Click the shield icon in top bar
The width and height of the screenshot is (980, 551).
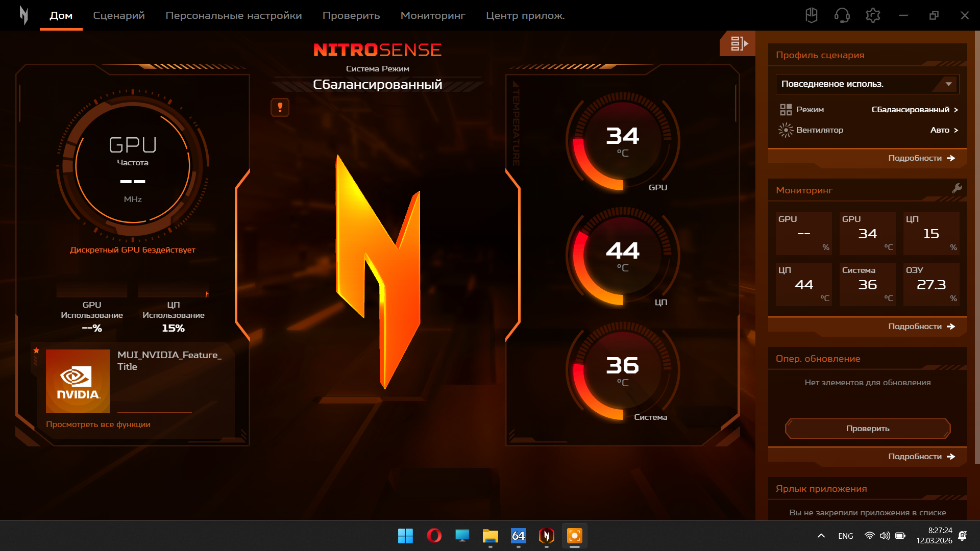click(x=811, y=15)
